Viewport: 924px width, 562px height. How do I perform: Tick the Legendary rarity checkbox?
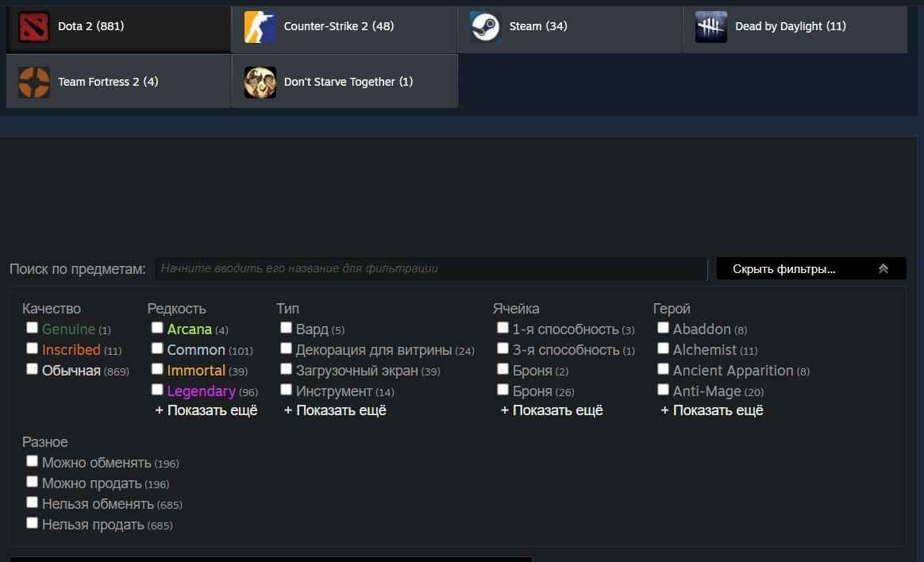coord(156,390)
